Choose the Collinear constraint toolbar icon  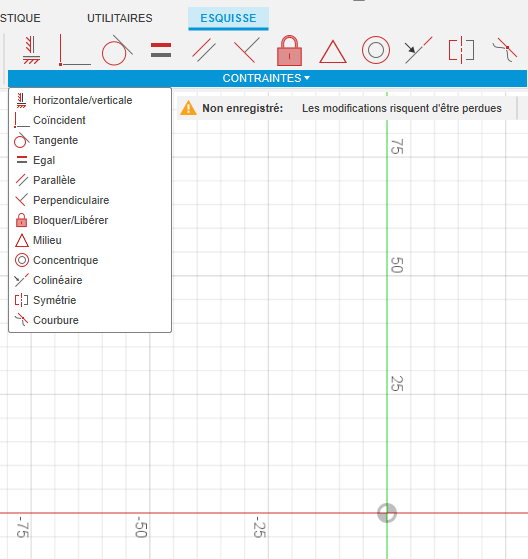(x=418, y=50)
